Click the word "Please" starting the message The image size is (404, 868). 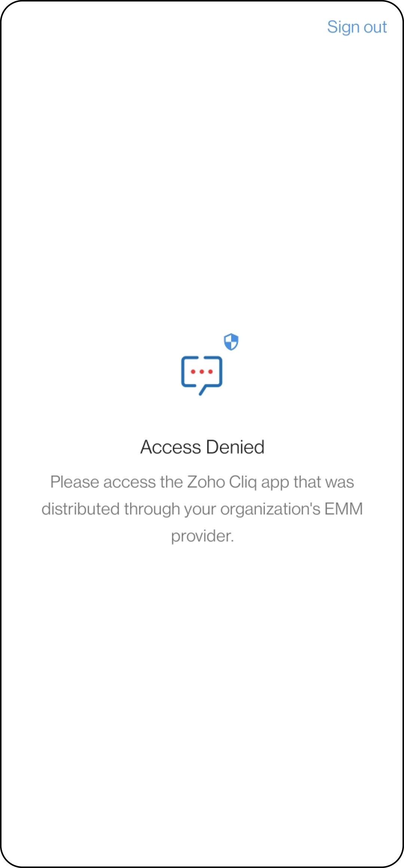(75, 482)
